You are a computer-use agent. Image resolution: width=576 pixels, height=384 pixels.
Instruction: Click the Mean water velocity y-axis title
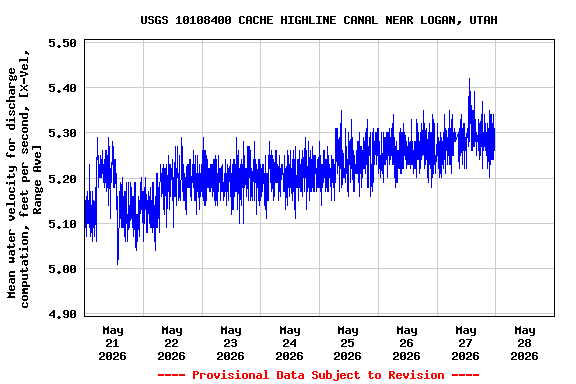[24, 179]
